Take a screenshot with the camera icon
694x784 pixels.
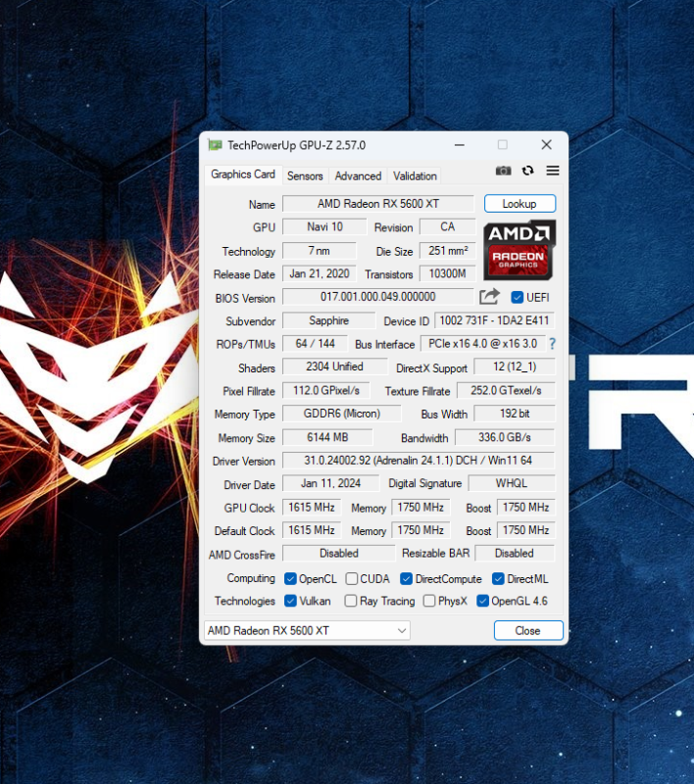point(503,171)
